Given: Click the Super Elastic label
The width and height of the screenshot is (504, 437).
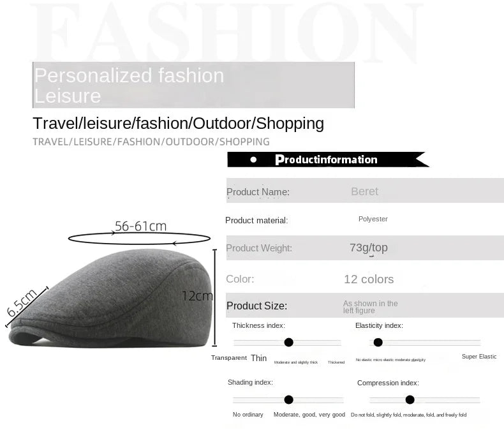Looking at the screenshot, I should [478, 357].
